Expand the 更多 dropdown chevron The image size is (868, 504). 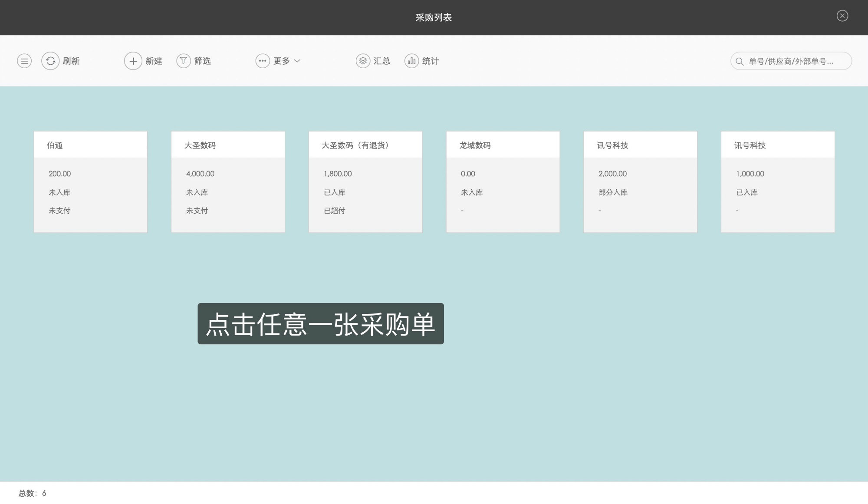297,61
